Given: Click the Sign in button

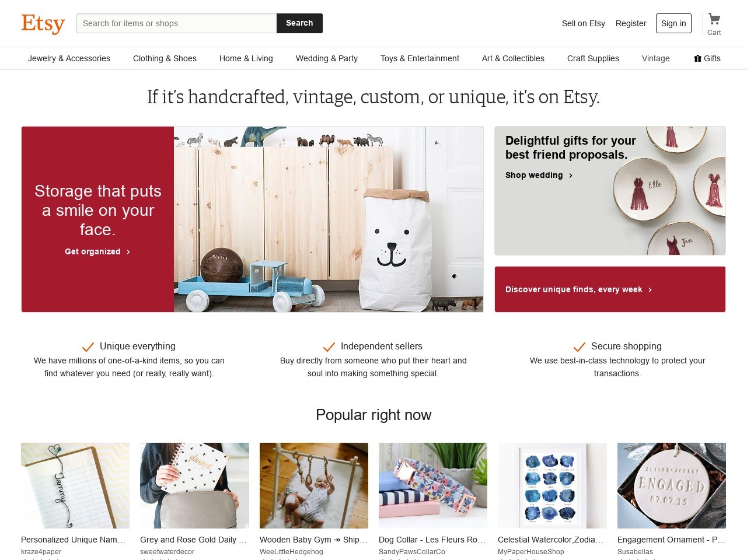Looking at the screenshot, I should tap(673, 23).
